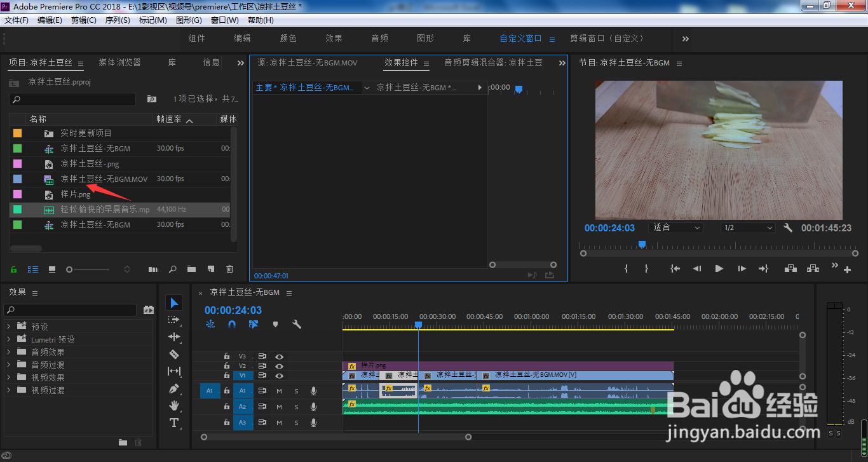The height and width of the screenshot is (462, 868).
Task: Step forward one frame in Program monitor
Action: tap(742, 269)
